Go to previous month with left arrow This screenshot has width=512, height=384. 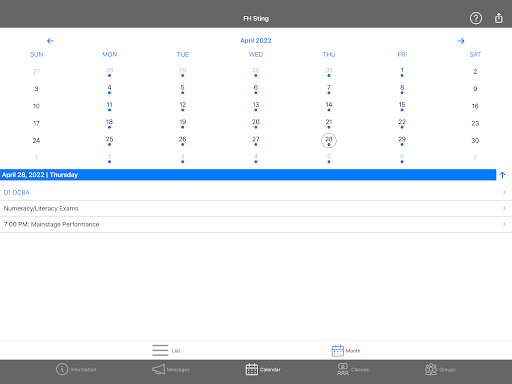[x=50, y=41]
